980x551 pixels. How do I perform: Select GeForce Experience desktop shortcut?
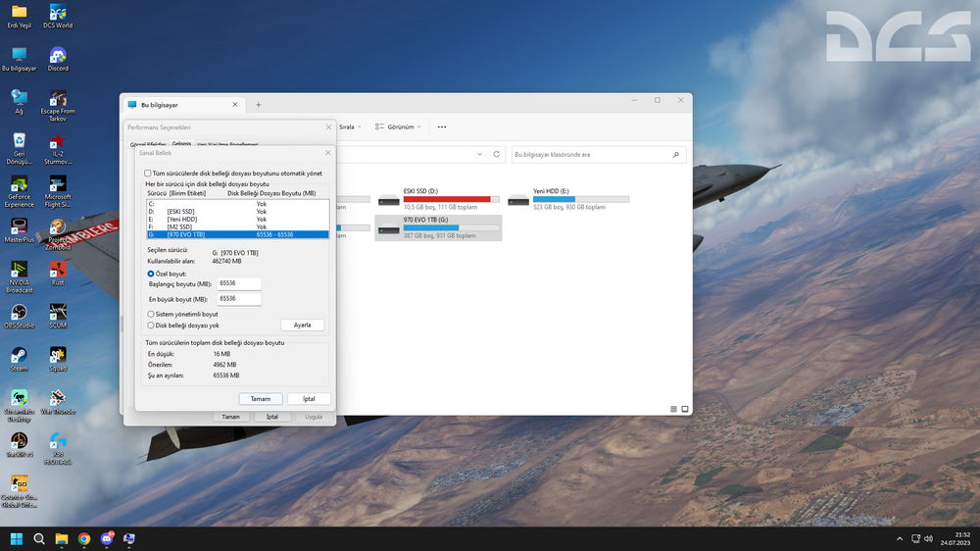(20, 191)
